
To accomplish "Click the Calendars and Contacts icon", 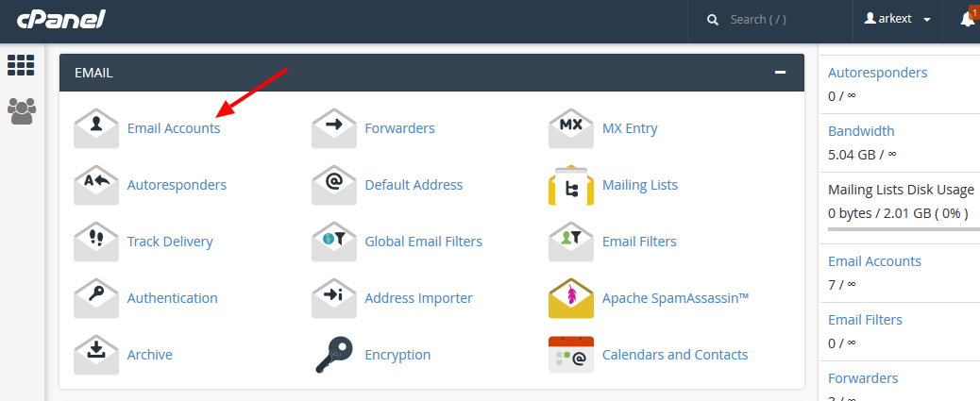I will [x=571, y=355].
